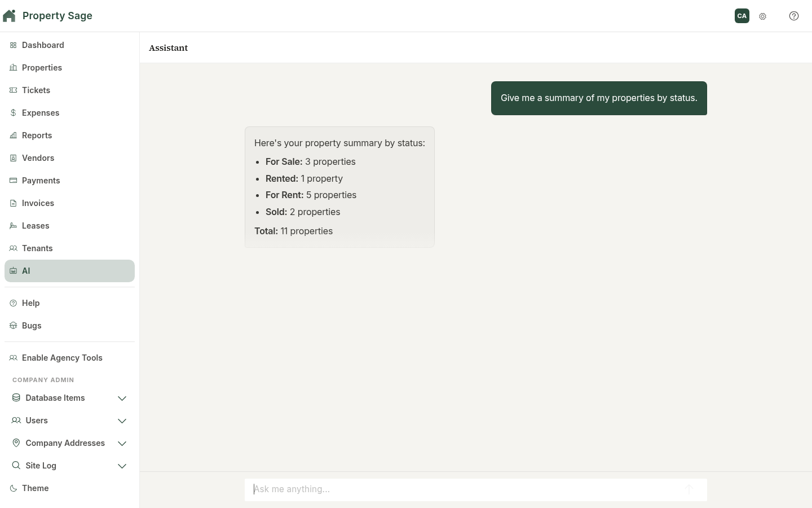Viewport: 812px width, 508px height.
Task: Open the Help link in sidebar
Action: click(x=69, y=303)
